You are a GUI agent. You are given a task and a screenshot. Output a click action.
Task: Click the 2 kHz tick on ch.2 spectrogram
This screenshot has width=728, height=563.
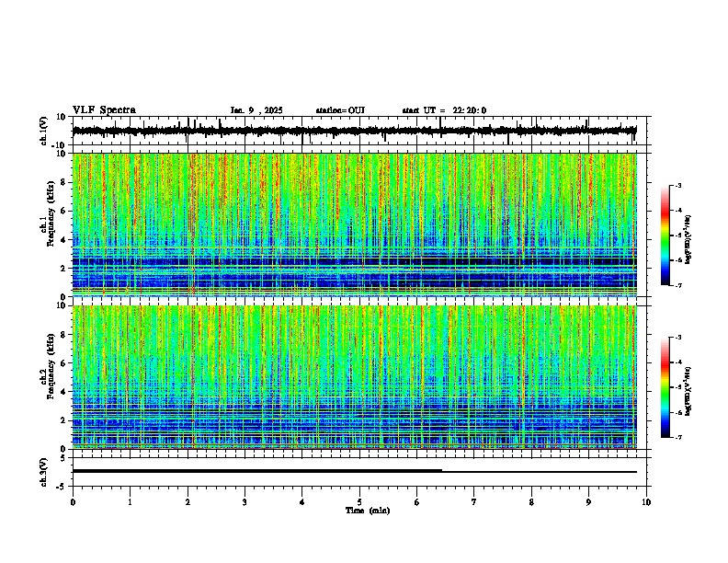64,420
